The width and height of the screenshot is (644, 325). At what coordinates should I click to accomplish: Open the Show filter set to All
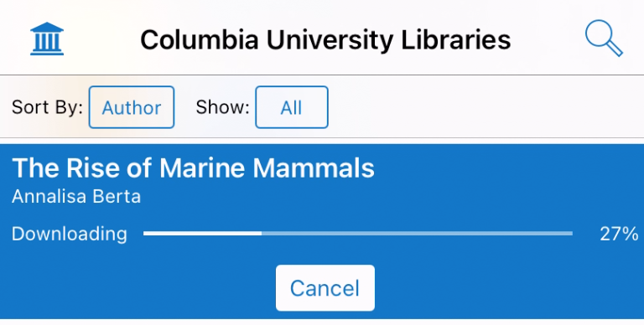[x=292, y=107]
